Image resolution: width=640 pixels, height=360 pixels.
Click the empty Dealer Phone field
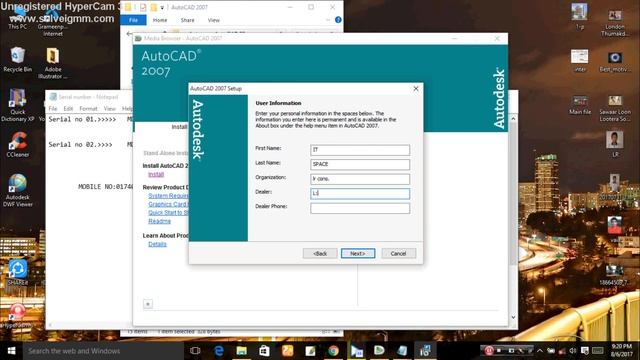tap(360, 208)
